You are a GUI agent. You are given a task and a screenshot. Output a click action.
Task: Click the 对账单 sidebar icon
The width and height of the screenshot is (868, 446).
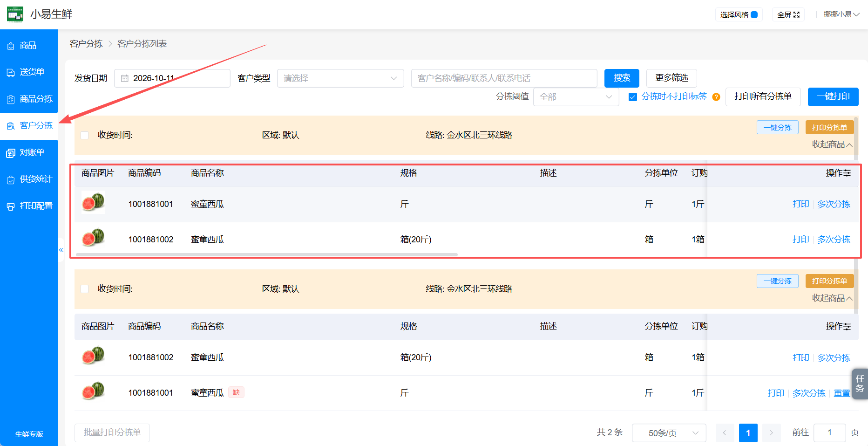coord(11,153)
